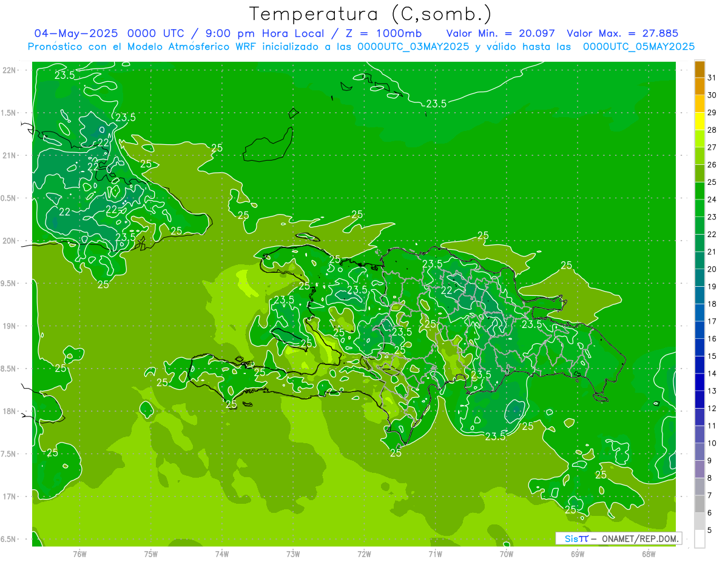Click the "Valor Min. = 20.097" value
The image size is (728, 562).
pos(500,33)
